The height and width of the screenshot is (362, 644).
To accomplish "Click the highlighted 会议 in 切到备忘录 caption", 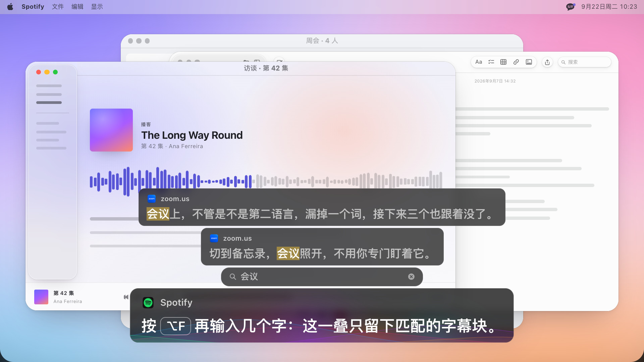I will [288, 253].
